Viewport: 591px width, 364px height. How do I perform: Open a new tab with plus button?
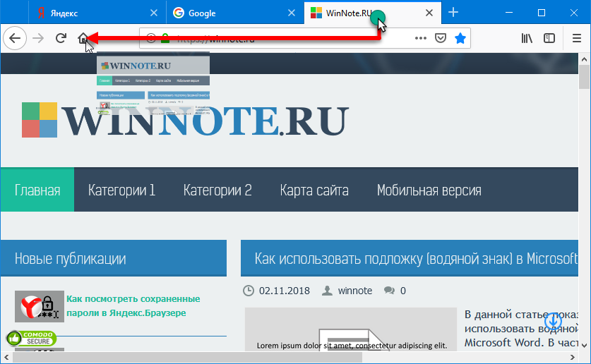(x=453, y=13)
